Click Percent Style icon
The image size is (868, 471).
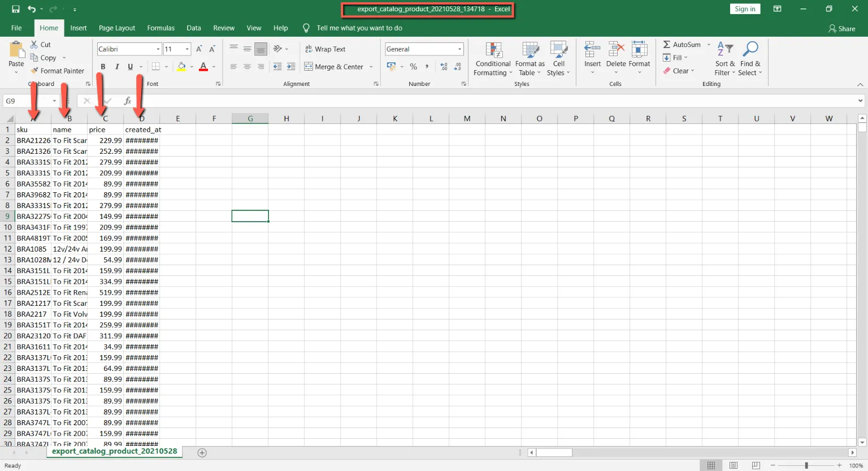coord(413,67)
